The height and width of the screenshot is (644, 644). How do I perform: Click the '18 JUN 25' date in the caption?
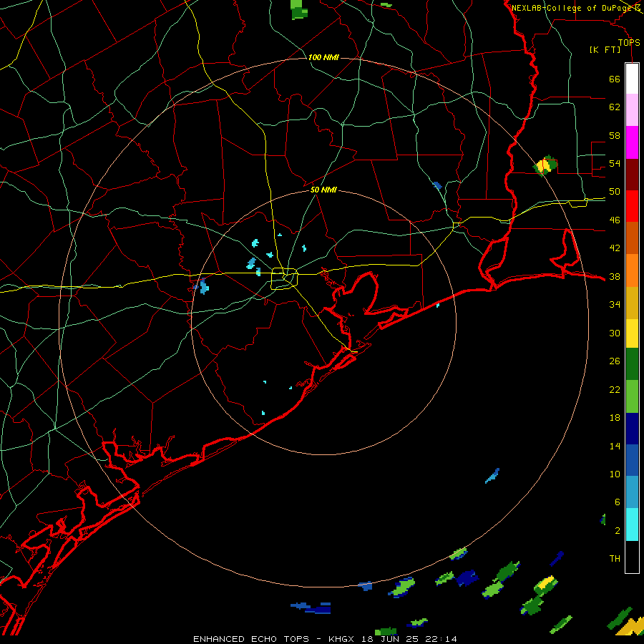pos(391,639)
